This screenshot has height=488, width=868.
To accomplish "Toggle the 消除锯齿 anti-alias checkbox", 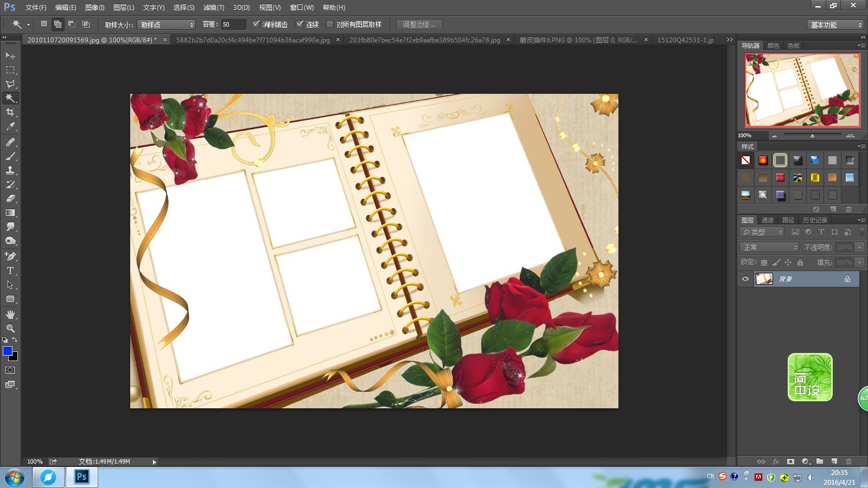I will [256, 24].
